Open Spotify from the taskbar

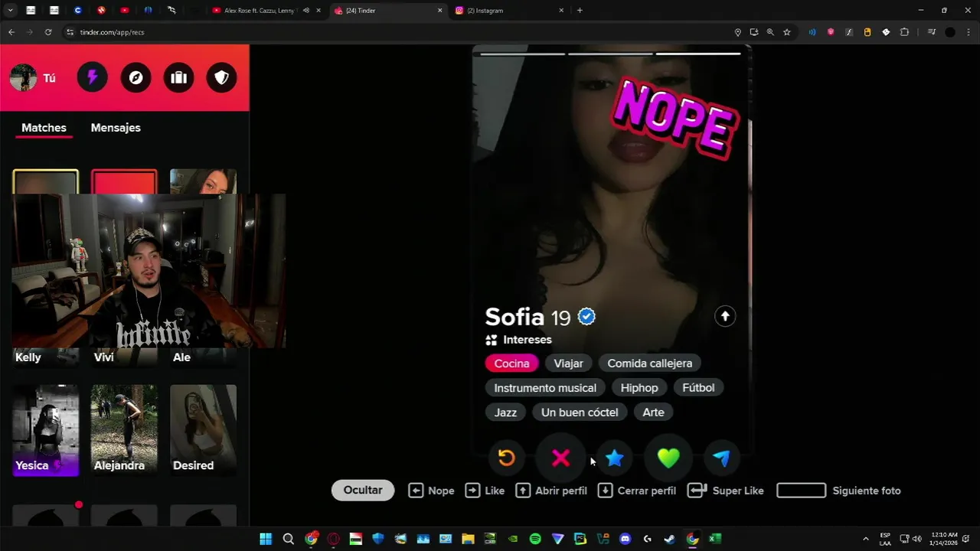[535, 539]
